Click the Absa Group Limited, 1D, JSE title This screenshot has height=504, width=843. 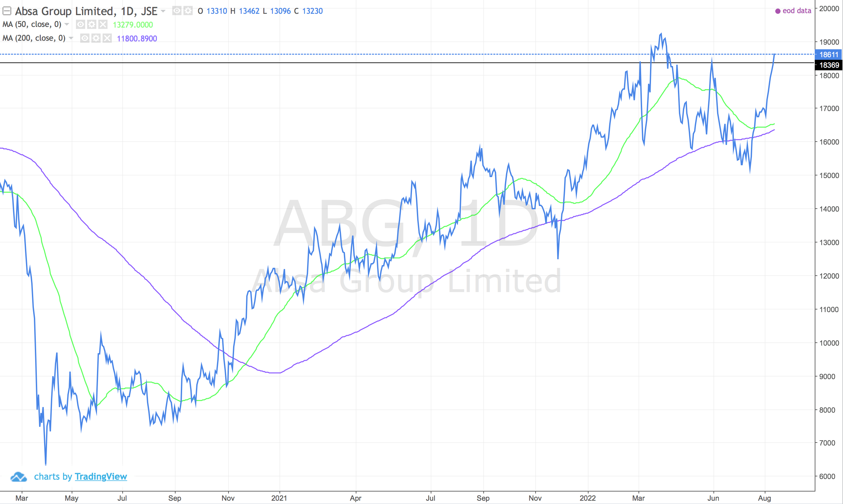(86, 11)
